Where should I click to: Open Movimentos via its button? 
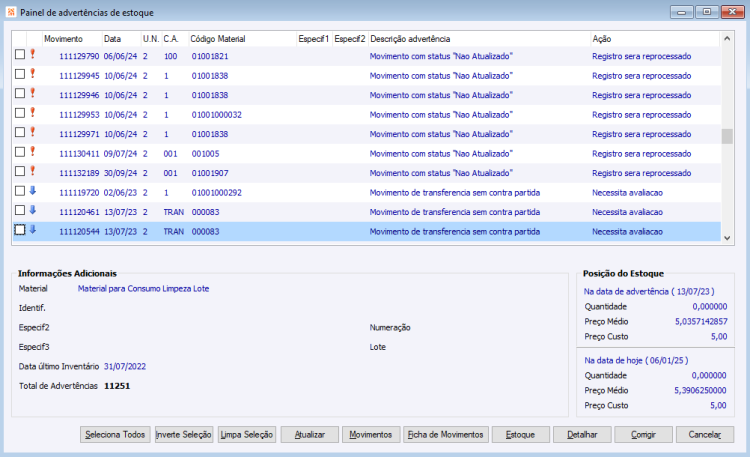pyautogui.click(x=371, y=435)
